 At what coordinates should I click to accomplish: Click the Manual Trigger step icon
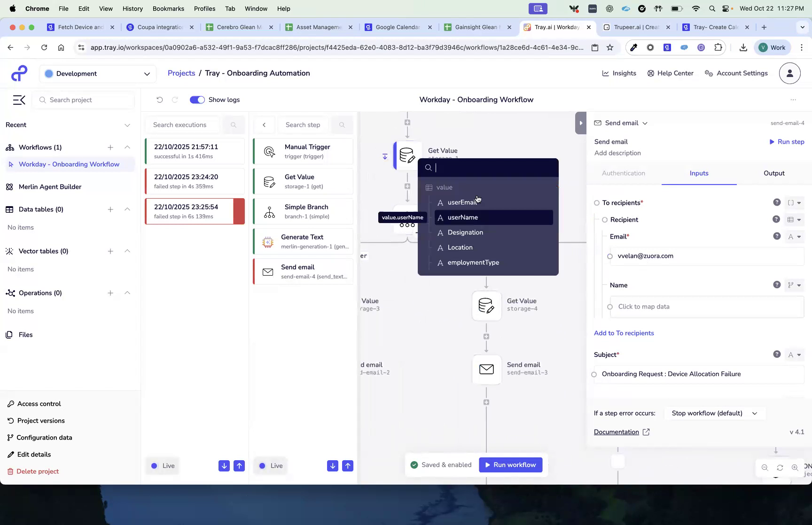click(269, 151)
